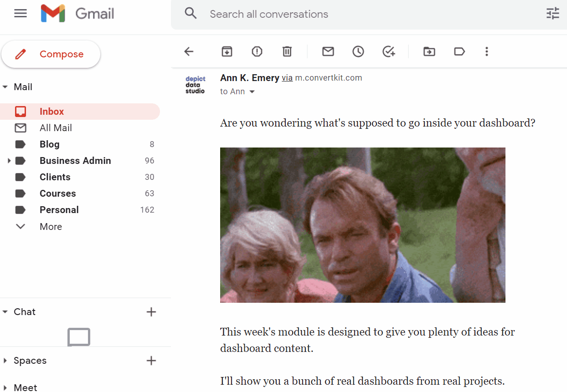Collapse the Chat section
This screenshot has width=567, height=392.
coord(5,312)
